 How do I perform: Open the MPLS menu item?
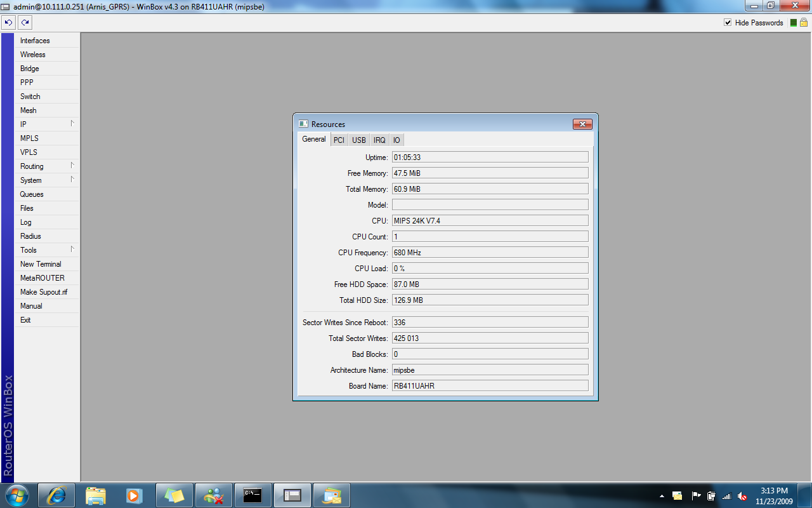(x=47, y=138)
